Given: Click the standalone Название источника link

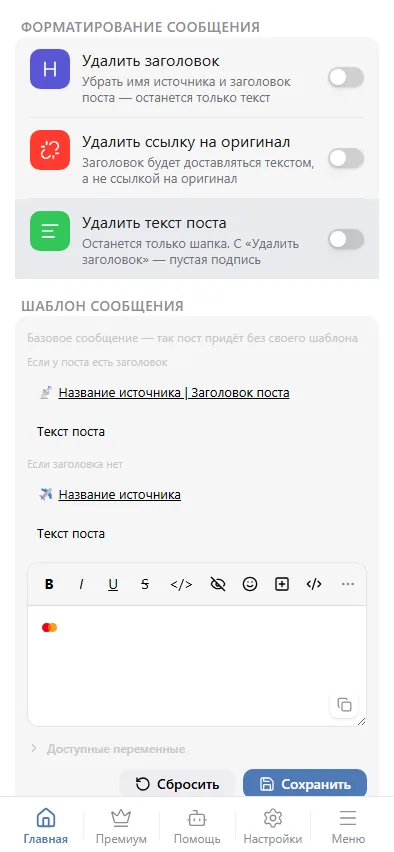Looking at the screenshot, I should [x=120, y=494].
